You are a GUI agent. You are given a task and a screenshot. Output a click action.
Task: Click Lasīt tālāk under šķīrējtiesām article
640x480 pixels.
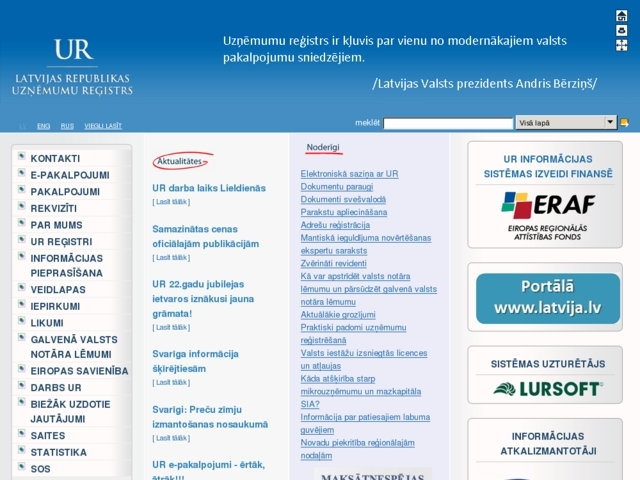point(171,382)
